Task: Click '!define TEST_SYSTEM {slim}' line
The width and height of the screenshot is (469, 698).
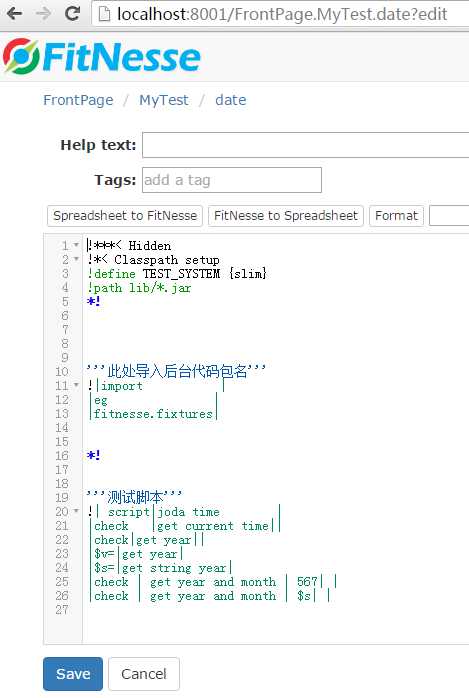Action: 177,274
